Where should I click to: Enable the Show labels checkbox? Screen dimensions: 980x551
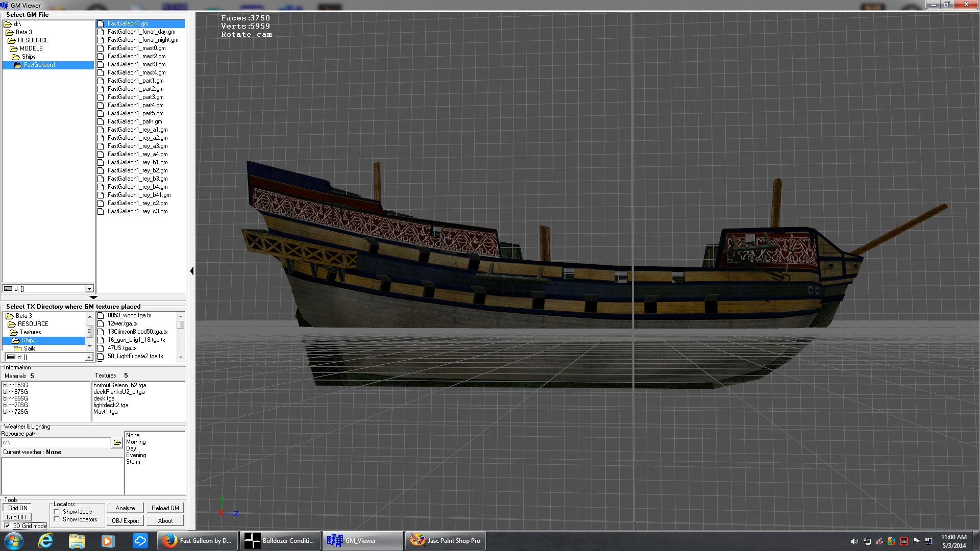(57, 512)
